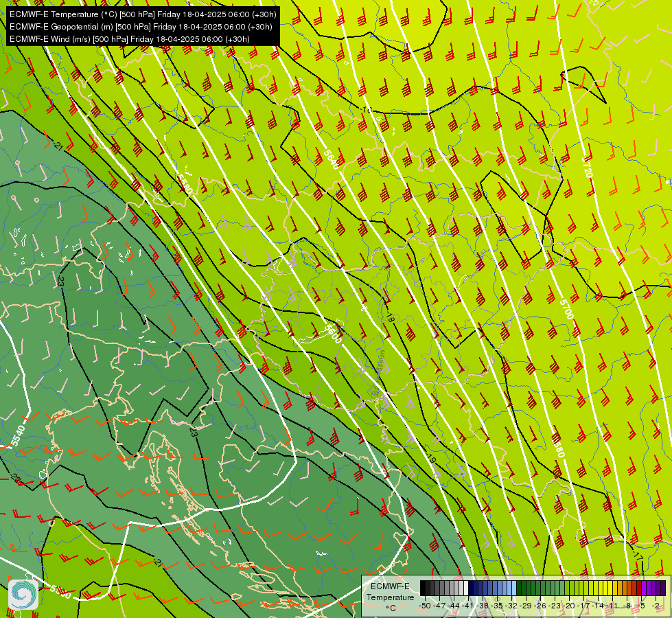
Task: Click the -29 tick label on the colorbar
Action: pyautogui.click(x=525, y=606)
